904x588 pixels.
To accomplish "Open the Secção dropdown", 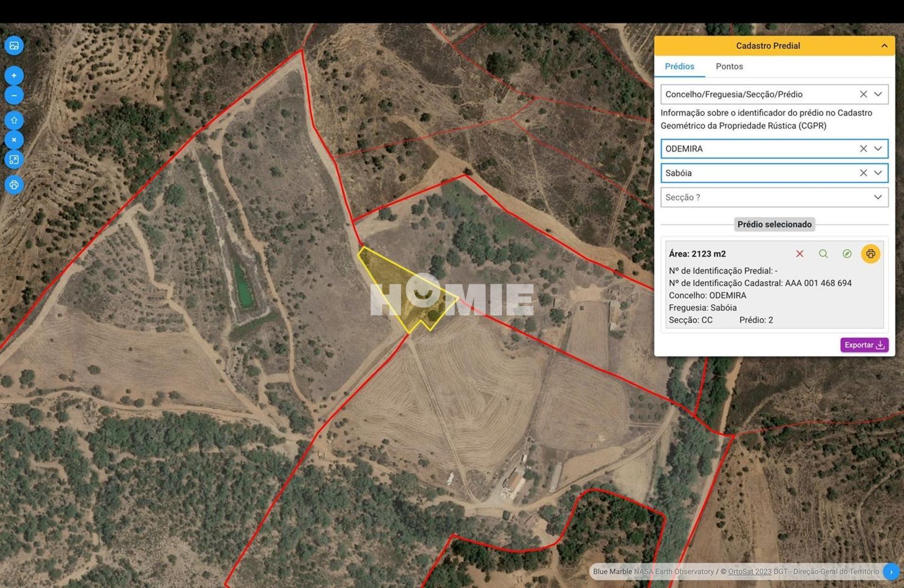I will (x=878, y=197).
